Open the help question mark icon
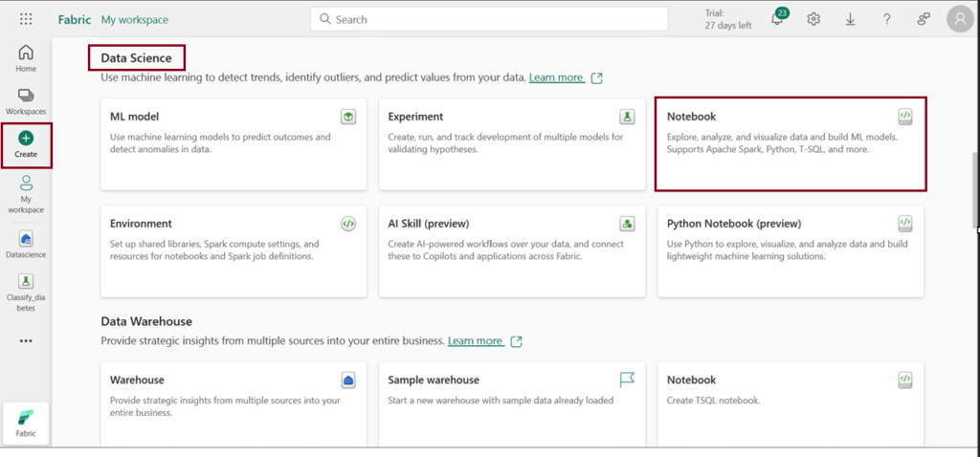This screenshot has width=980, height=457. [886, 19]
